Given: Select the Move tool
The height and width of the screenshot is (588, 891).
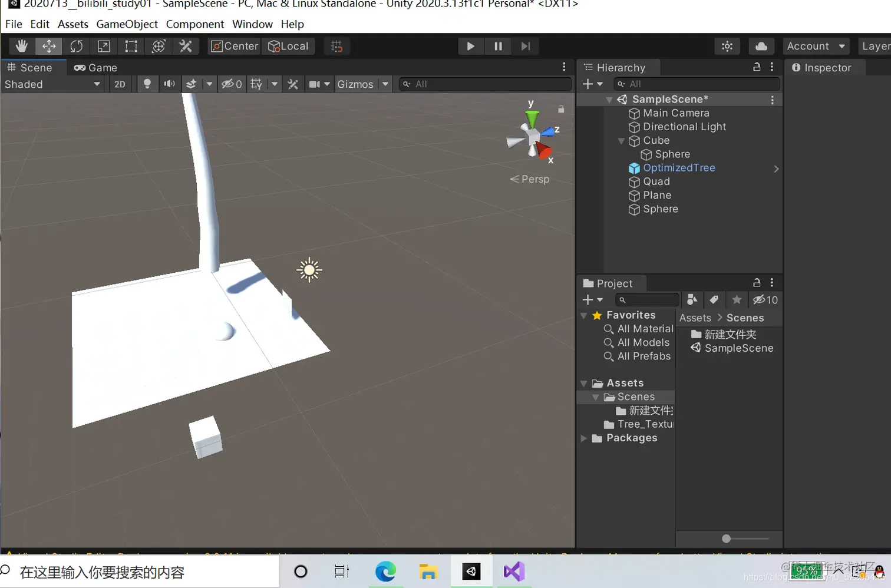Looking at the screenshot, I should [49, 46].
